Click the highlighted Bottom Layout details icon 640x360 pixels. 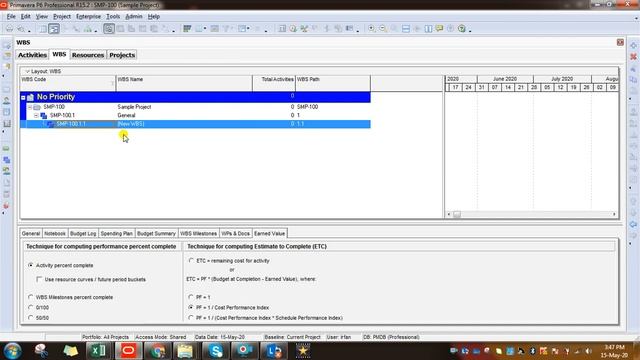pyautogui.click(x=109, y=29)
